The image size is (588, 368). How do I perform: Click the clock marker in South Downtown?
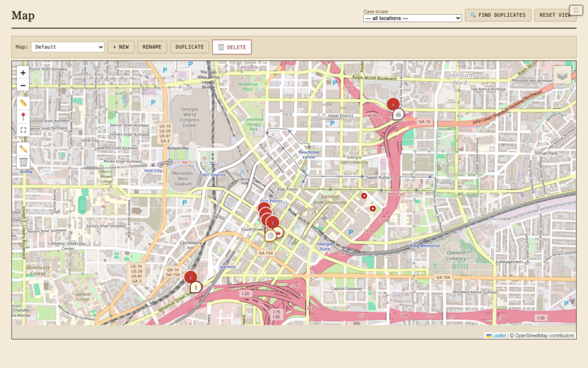pyautogui.click(x=271, y=236)
